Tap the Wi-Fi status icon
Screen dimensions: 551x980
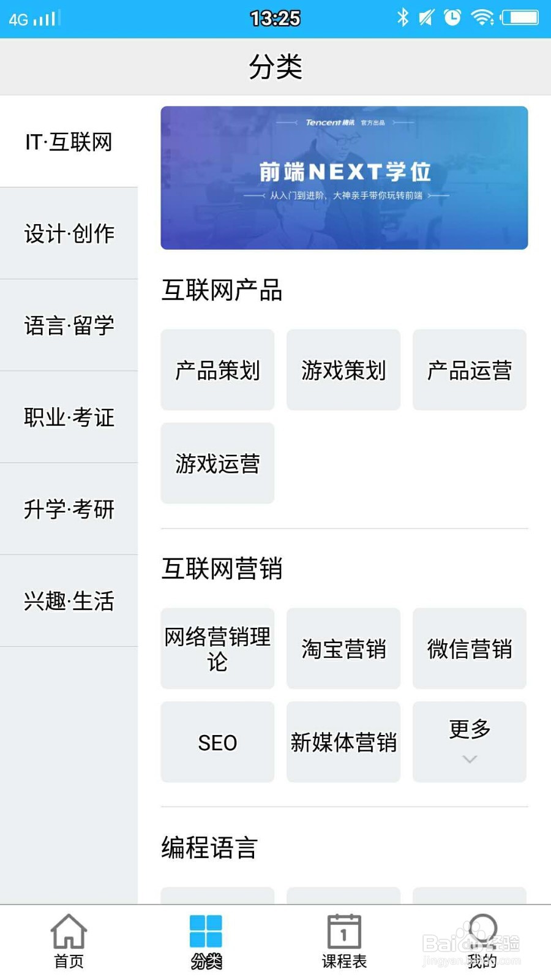point(482,17)
